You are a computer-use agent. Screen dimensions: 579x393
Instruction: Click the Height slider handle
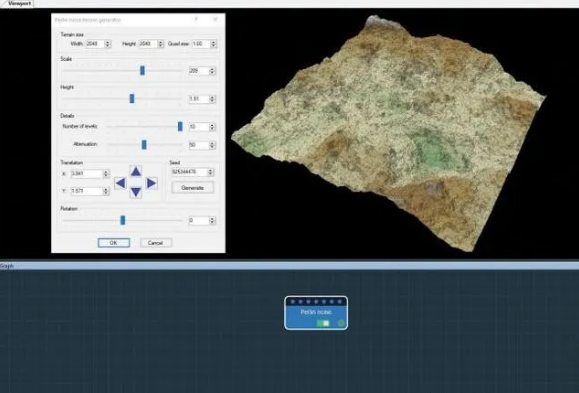pyautogui.click(x=132, y=99)
